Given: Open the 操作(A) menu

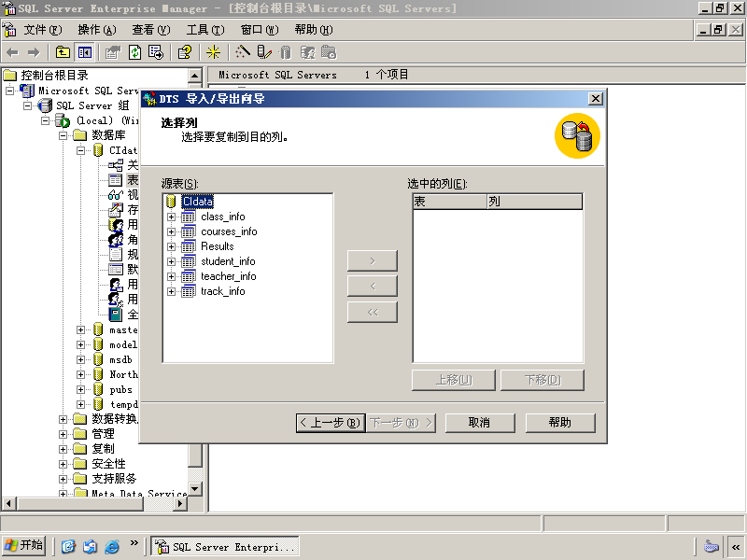Looking at the screenshot, I should pos(97,30).
